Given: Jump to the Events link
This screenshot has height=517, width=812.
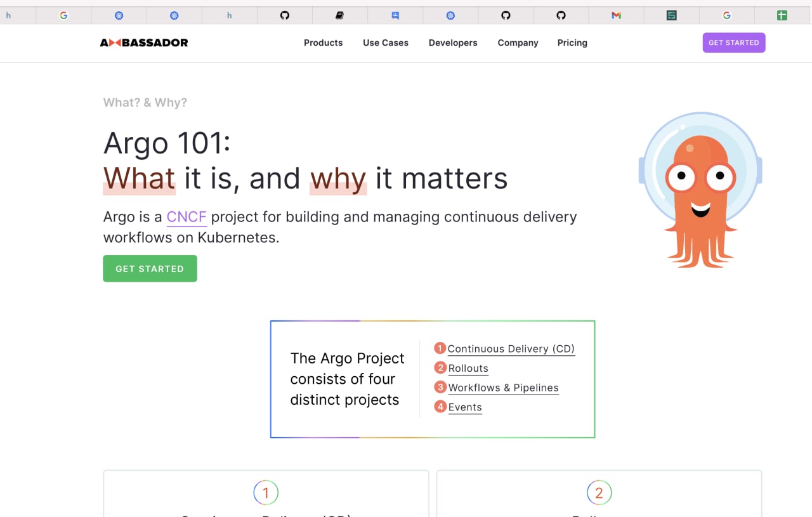Looking at the screenshot, I should point(465,407).
